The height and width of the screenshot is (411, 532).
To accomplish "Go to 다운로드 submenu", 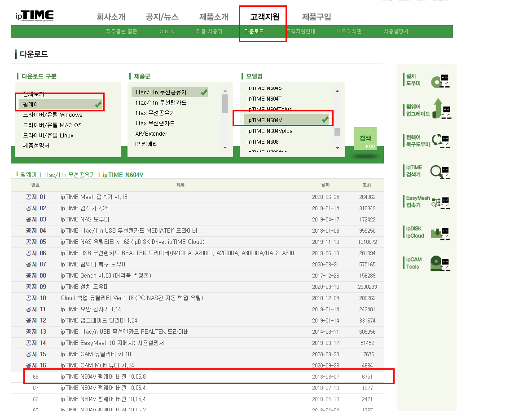I will click(x=254, y=31).
